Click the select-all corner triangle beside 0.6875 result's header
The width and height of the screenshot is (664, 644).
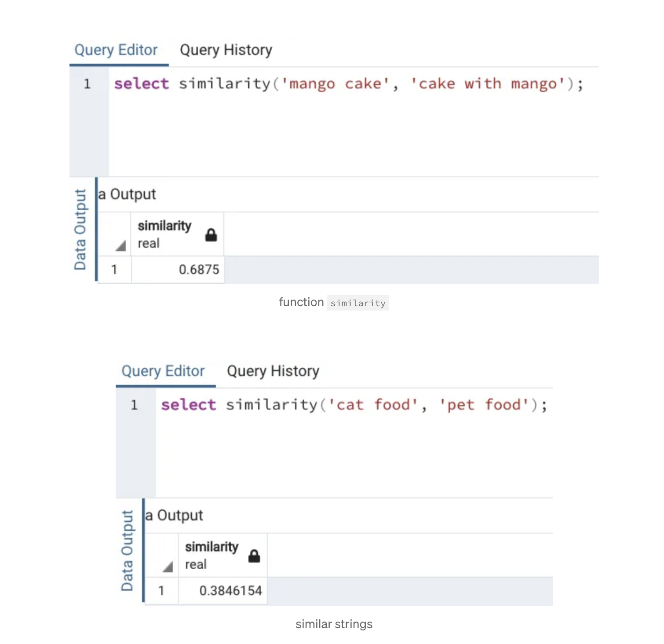[x=120, y=246]
